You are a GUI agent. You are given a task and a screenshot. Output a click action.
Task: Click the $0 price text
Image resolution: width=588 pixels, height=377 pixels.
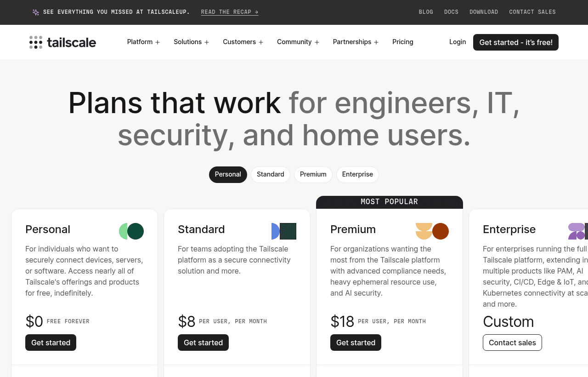(x=34, y=321)
